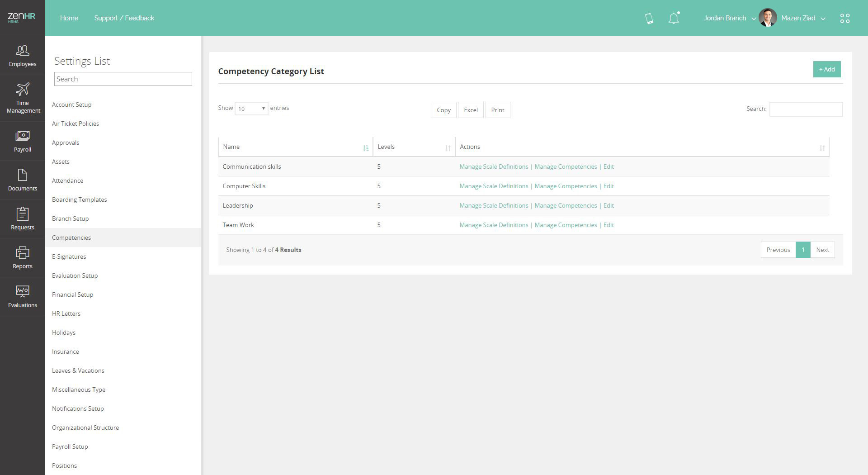Click the notifications bell icon

[x=674, y=19]
